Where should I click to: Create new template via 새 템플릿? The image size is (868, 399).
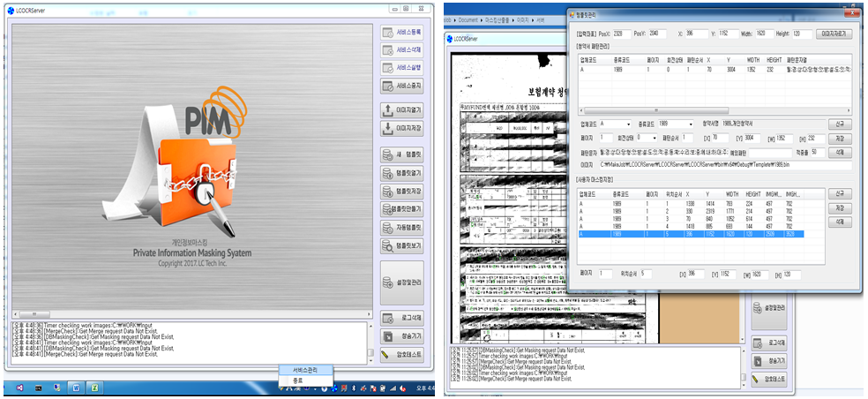[x=402, y=154]
